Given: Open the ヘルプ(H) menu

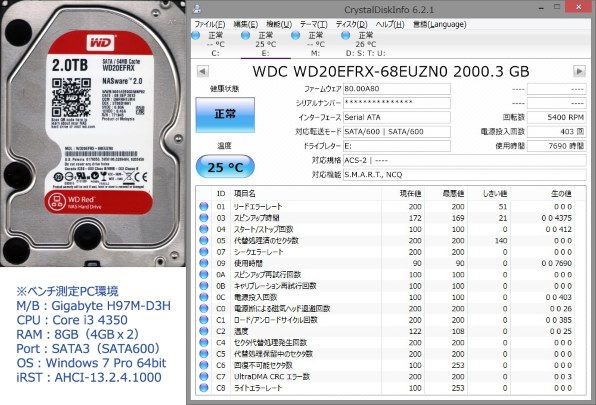Looking at the screenshot, I should point(390,24).
